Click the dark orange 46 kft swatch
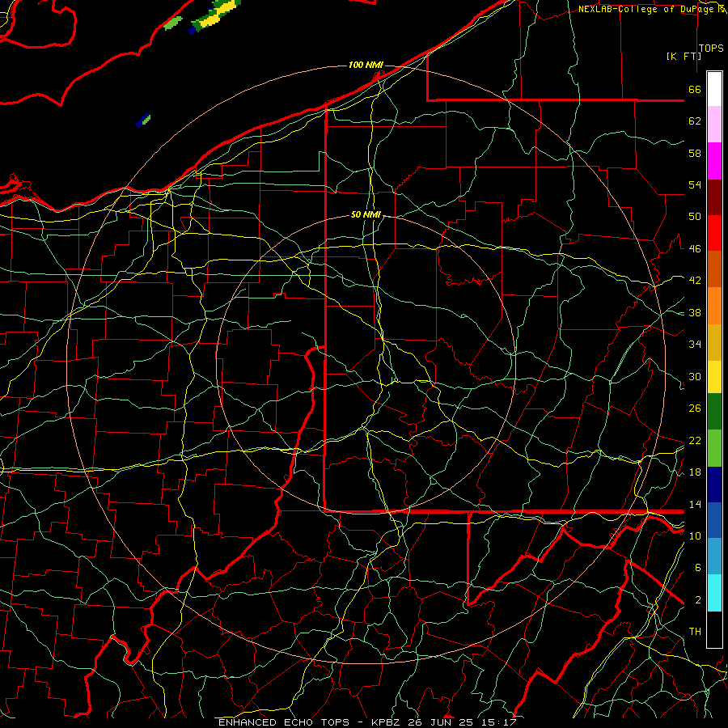 point(714,269)
